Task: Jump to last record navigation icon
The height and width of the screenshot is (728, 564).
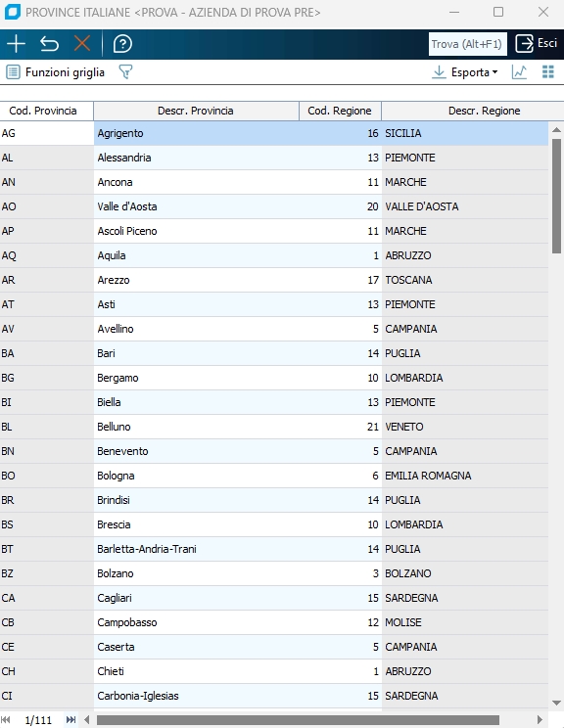Action: point(70,719)
